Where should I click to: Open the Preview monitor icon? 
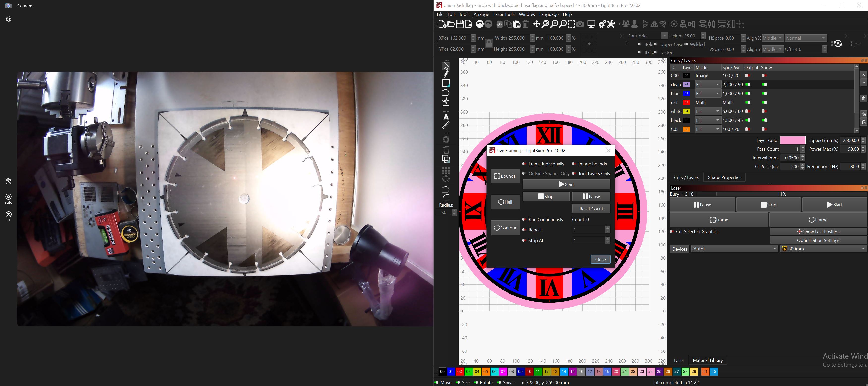click(591, 24)
